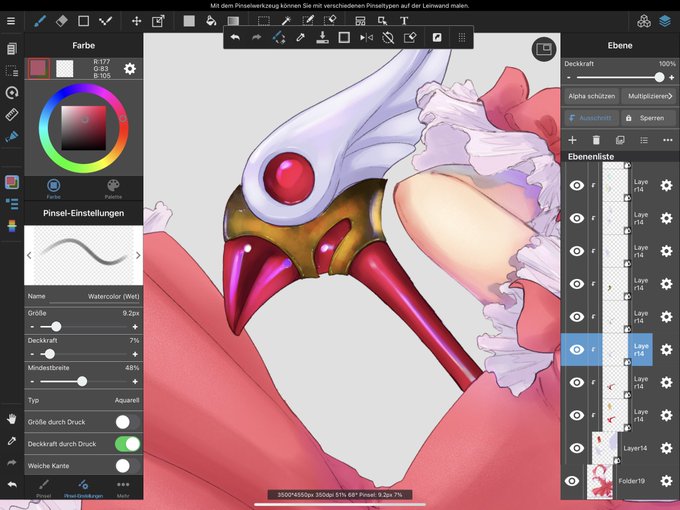The width and height of the screenshot is (680, 510).
Task: Toggle 'Alpha schützen' for the layer
Action: [x=592, y=96]
